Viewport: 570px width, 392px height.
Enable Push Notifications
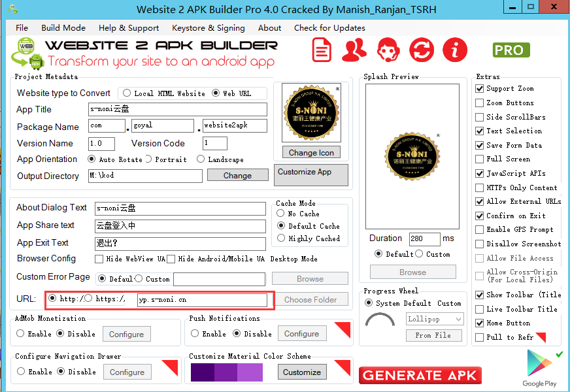(x=195, y=333)
